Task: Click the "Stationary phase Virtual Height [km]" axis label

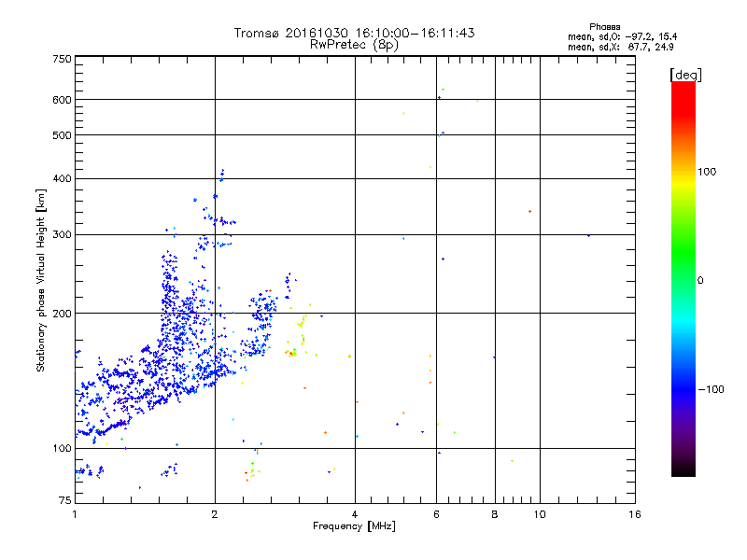Action: coord(41,281)
